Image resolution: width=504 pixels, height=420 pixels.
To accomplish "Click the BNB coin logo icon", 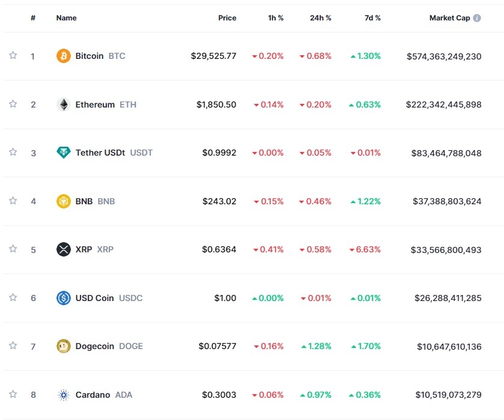I will [63, 201].
